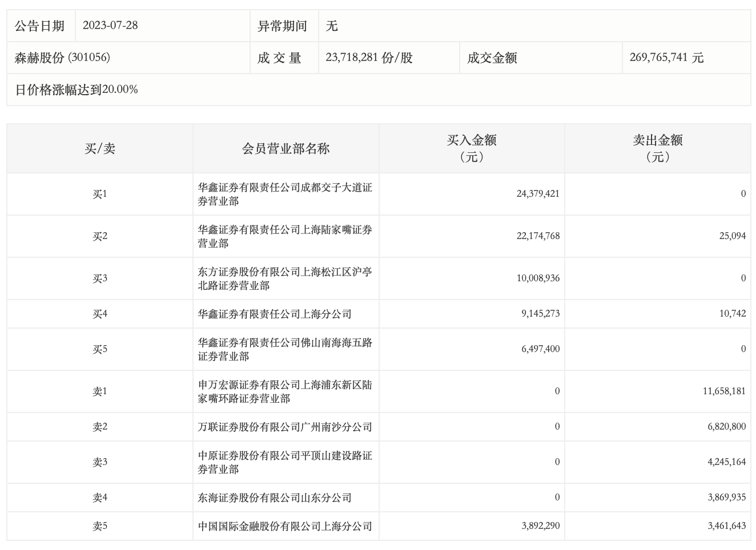Click 东方证券上海松江区沪亭北路 branch name
The width and height of the screenshot is (756, 550).
[285, 278]
